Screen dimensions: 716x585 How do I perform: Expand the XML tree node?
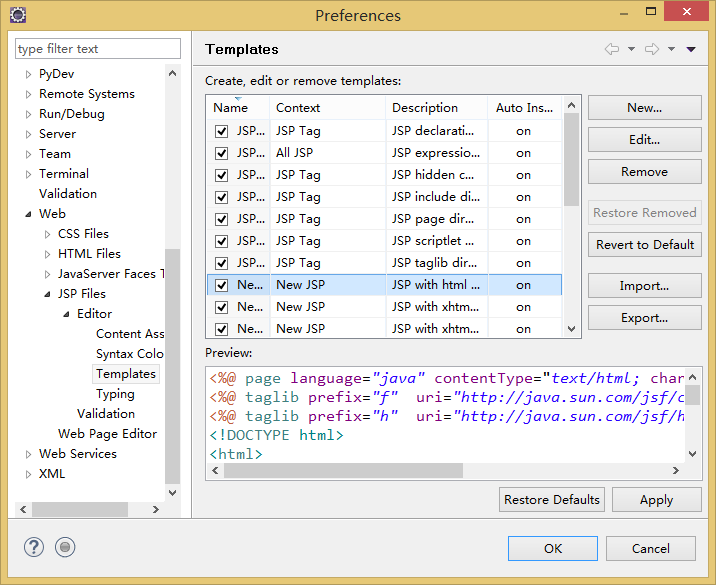[x=28, y=474]
